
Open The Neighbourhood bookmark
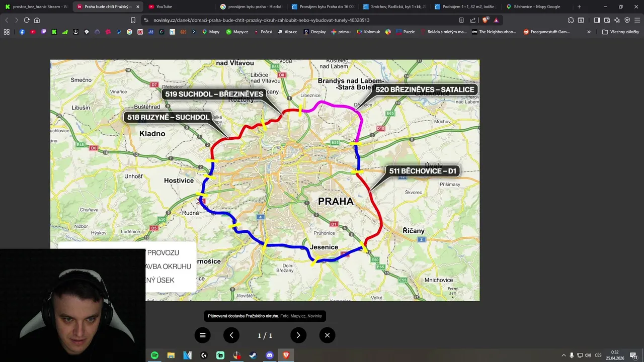pos(494,32)
